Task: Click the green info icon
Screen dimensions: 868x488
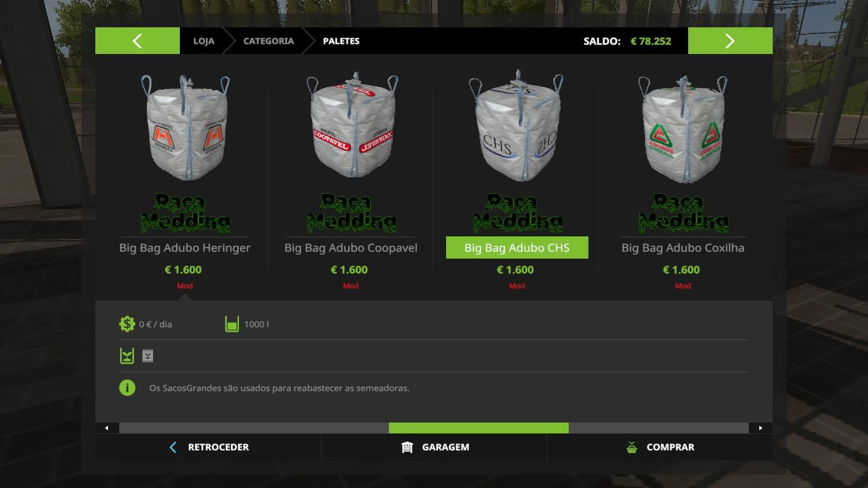Action: (127, 388)
